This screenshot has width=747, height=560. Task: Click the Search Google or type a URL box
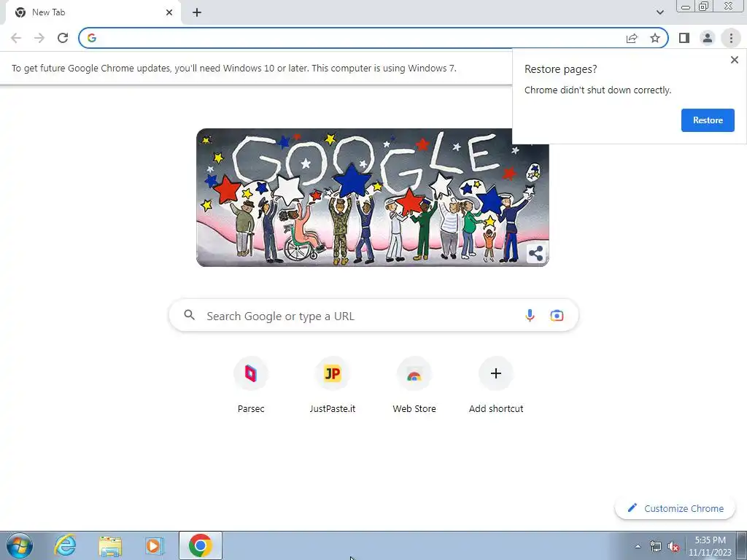point(373,316)
